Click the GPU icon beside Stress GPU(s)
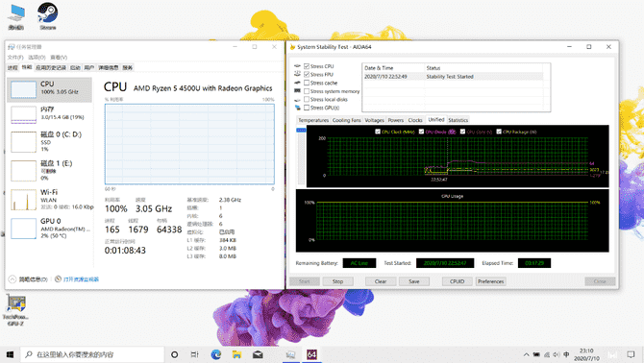This screenshot has width=644, height=363. point(297,108)
